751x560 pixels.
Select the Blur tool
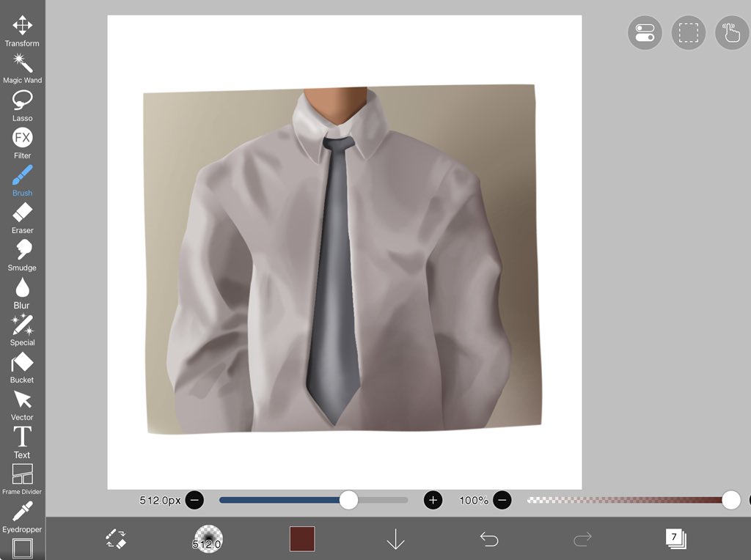[22, 293]
